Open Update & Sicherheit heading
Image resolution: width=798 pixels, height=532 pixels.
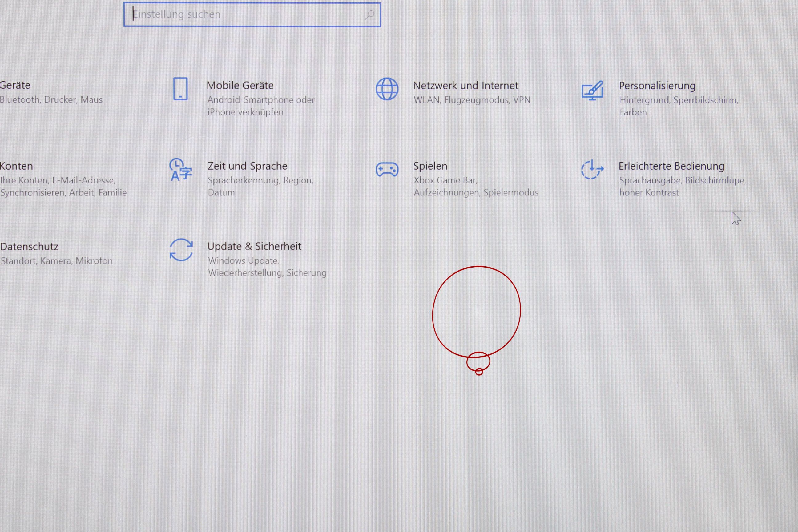click(x=254, y=246)
